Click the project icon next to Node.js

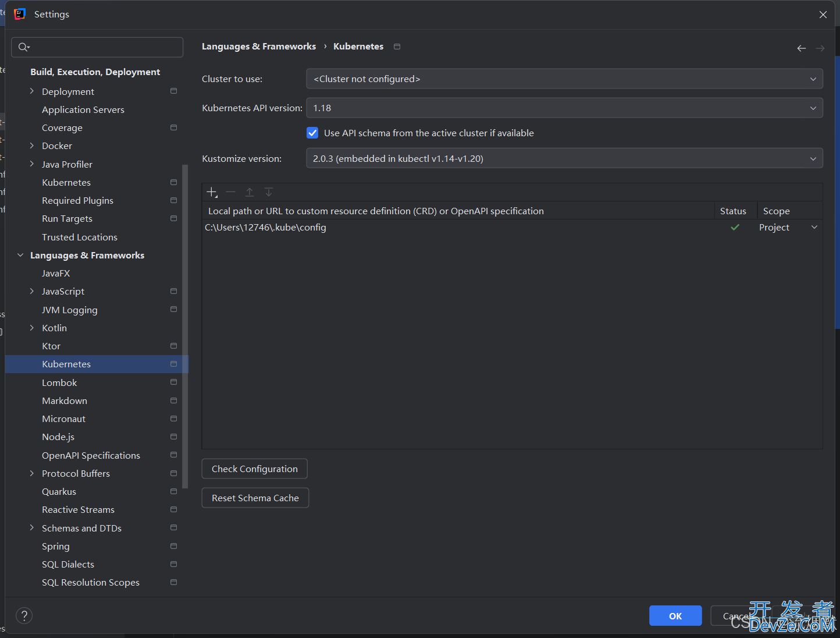(x=173, y=437)
